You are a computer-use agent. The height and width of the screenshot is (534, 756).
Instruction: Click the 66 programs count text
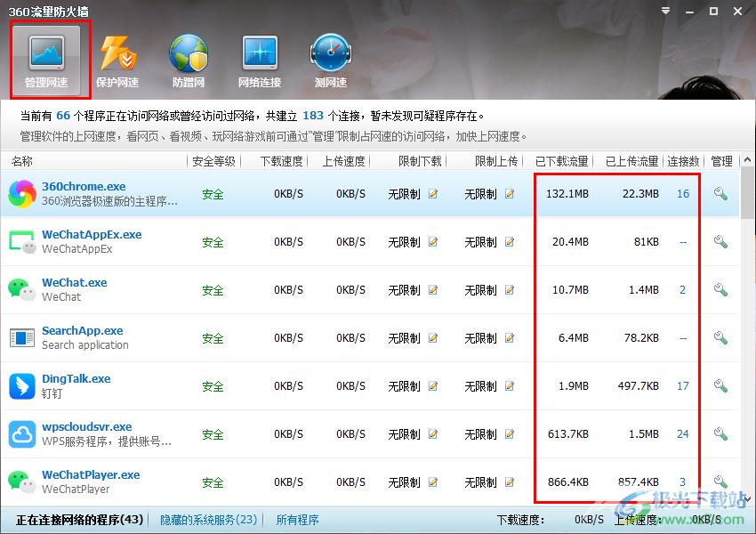[x=63, y=116]
